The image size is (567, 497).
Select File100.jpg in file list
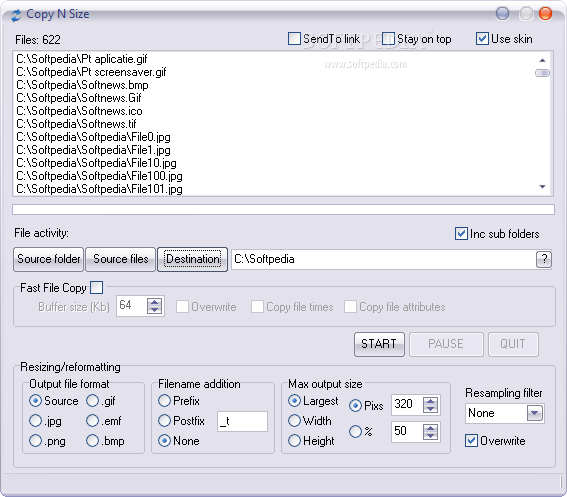99,176
